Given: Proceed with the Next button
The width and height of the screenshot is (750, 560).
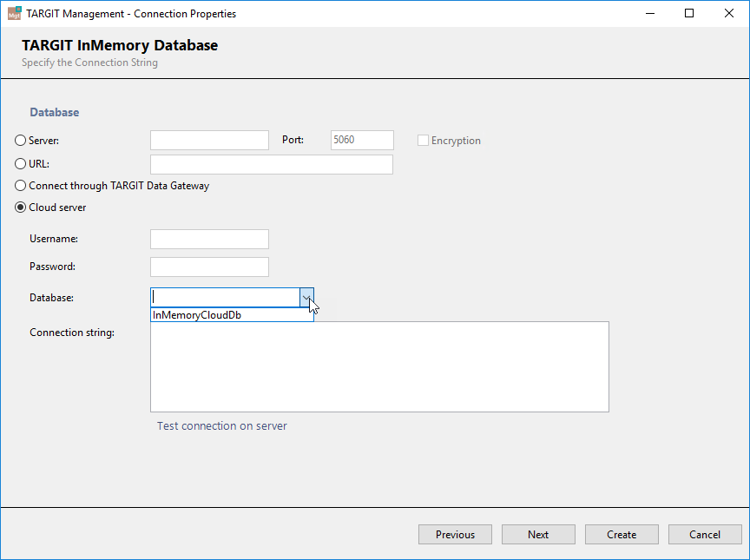Looking at the screenshot, I should coord(538,534).
